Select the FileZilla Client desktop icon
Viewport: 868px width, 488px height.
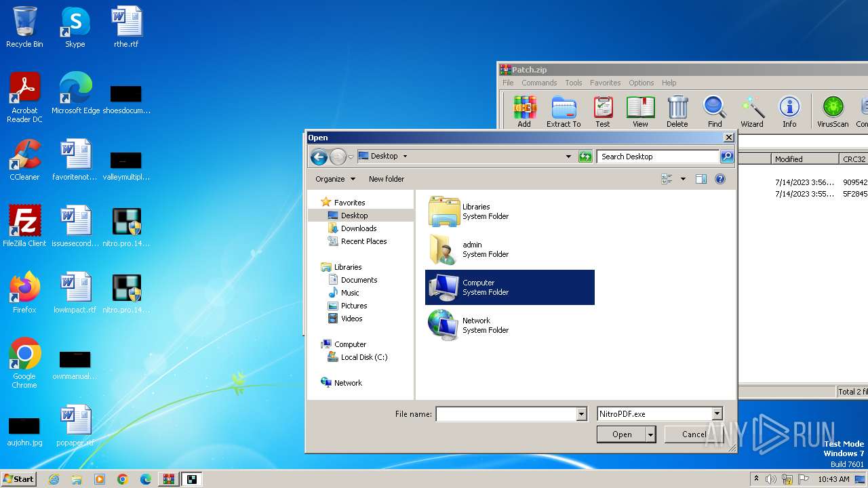pyautogui.click(x=24, y=226)
